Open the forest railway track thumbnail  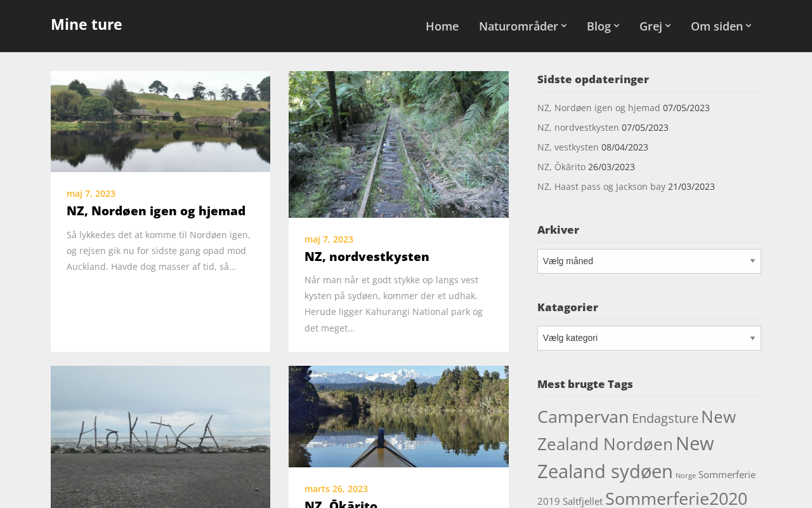(398, 144)
